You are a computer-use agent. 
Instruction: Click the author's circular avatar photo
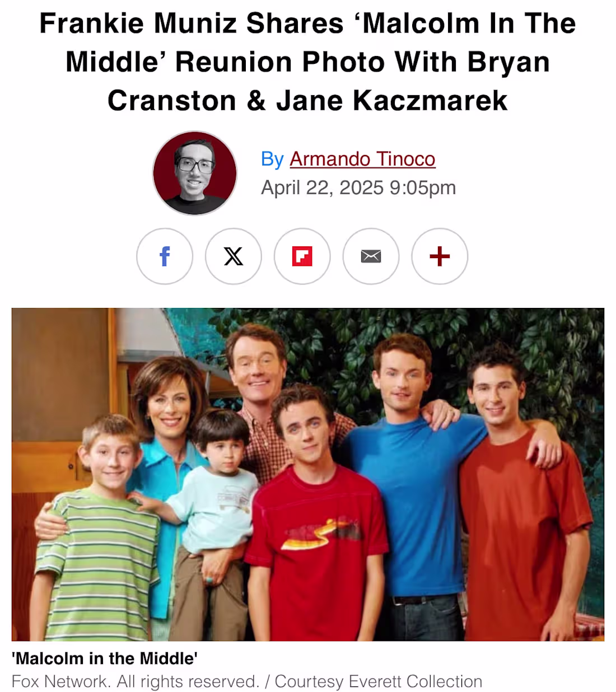195,173
